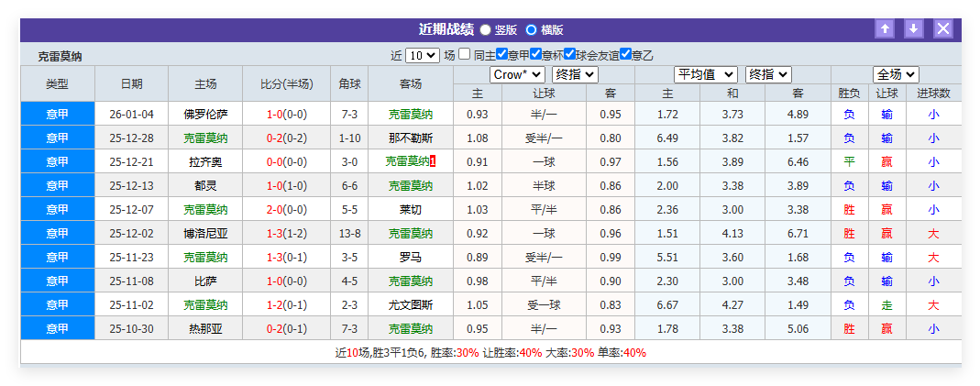Toggle the 同主 checkbox

click(x=465, y=54)
